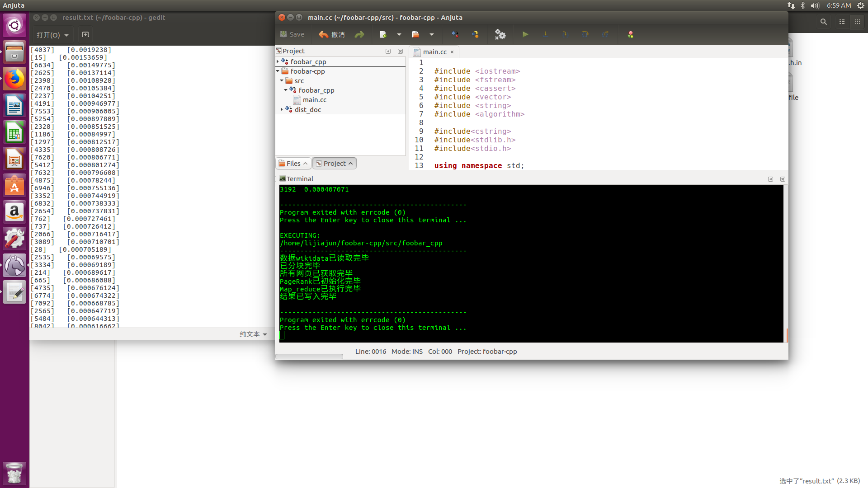Close the Terminal panel

(783, 179)
